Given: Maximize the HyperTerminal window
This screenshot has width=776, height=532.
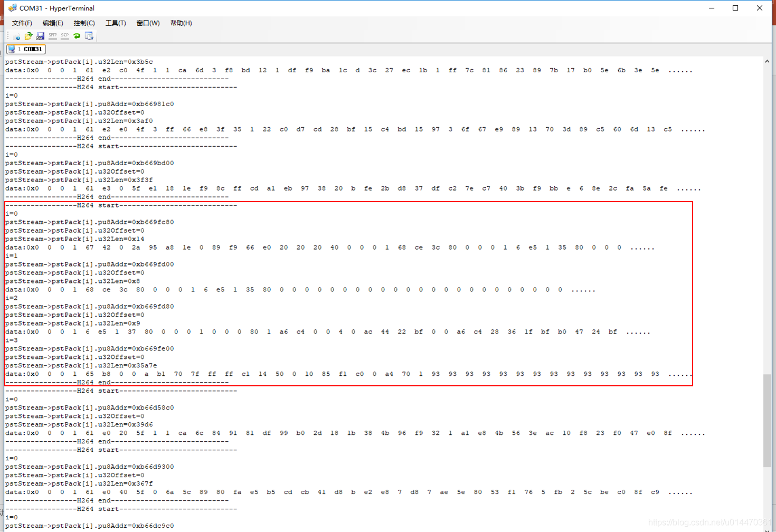Looking at the screenshot, I should coord(735,8).
